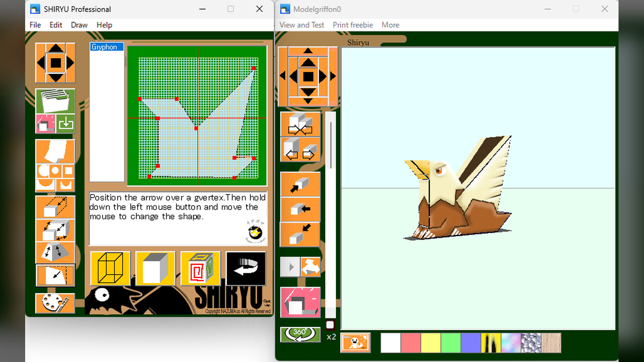Screen dimensions: 644x362
Task: Click the vertical zoom slider track
Action: click(x=331, y=215)
